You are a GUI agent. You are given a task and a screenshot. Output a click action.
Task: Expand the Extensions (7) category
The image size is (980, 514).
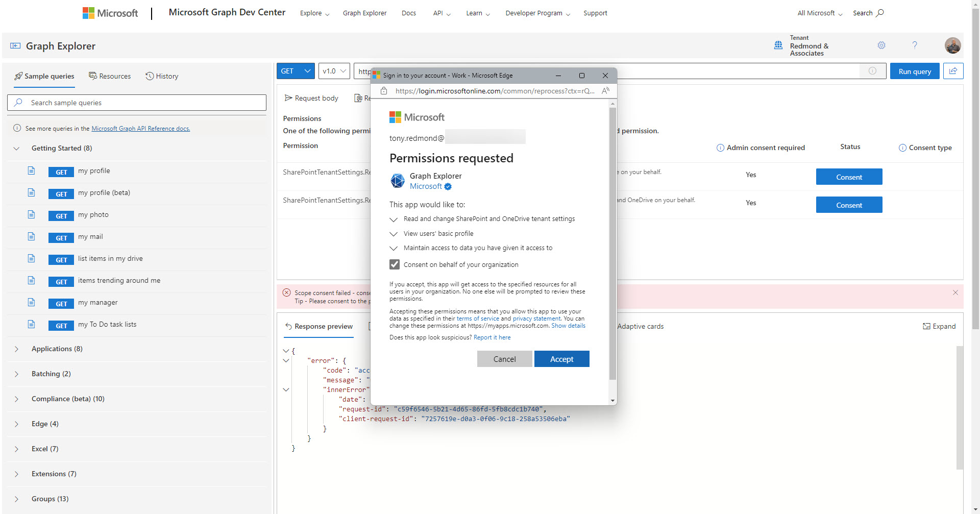[x=16, y=474]
